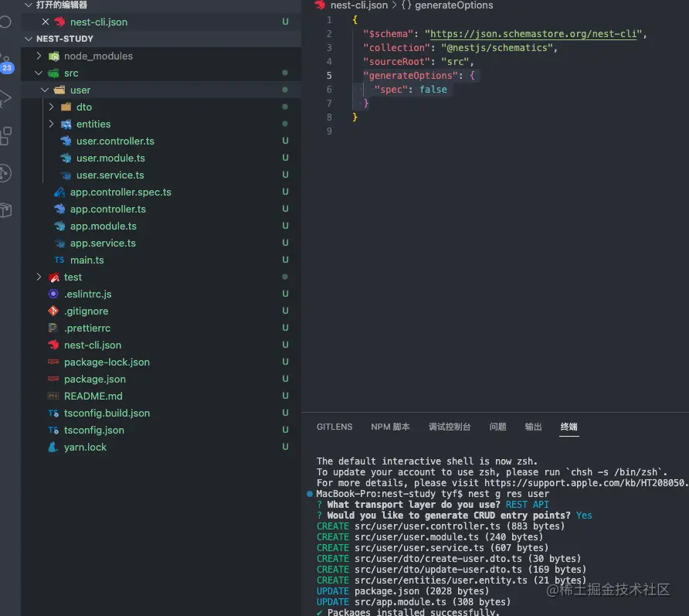Click the nest-cli.json breadcrumb segment
The image size is (689, 616).
[359, 5]
